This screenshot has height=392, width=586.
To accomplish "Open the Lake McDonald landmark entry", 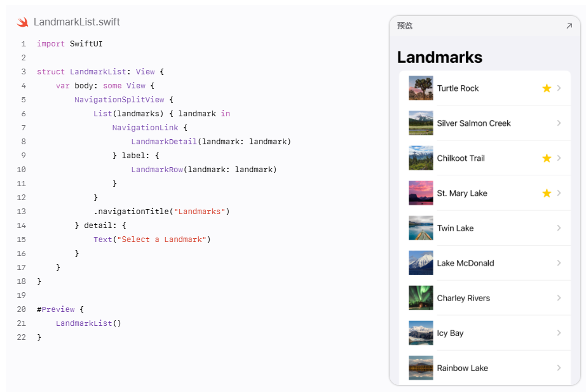I will tap(485, 262).
